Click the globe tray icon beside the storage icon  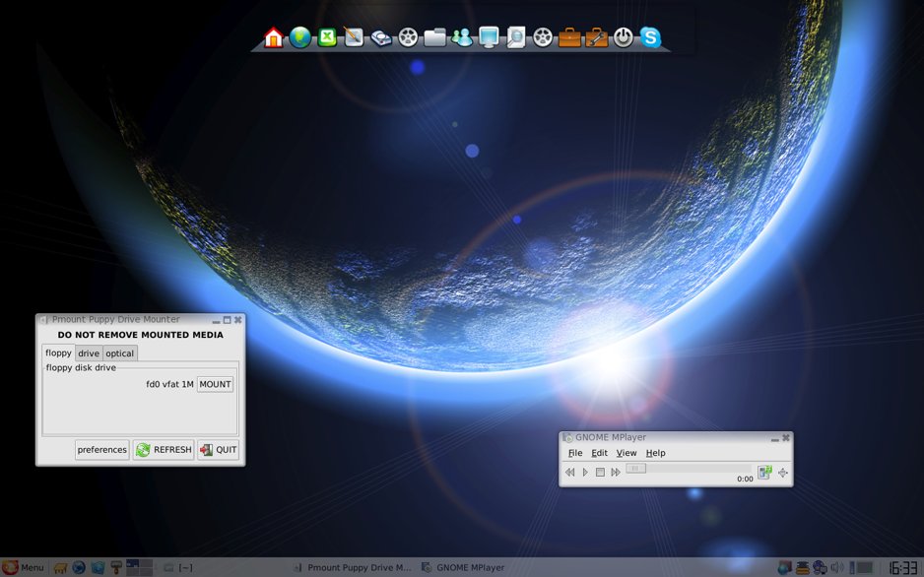[784, 567]
